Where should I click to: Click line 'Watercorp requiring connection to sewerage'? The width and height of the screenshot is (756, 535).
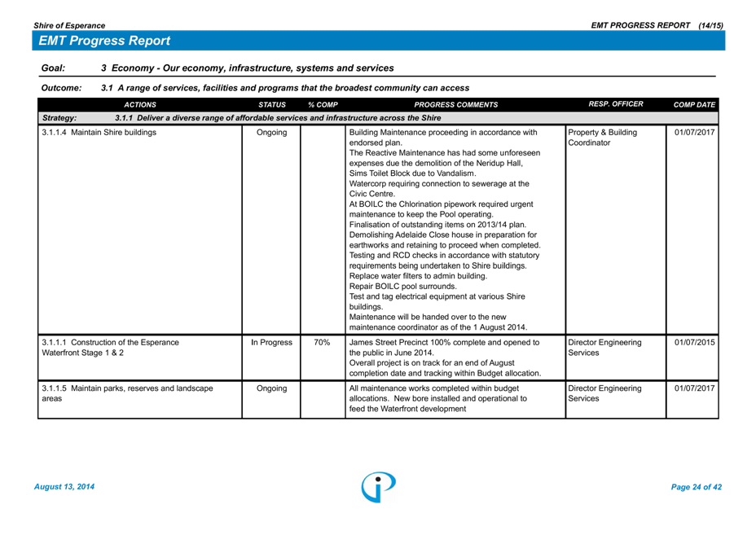[439, 184]
